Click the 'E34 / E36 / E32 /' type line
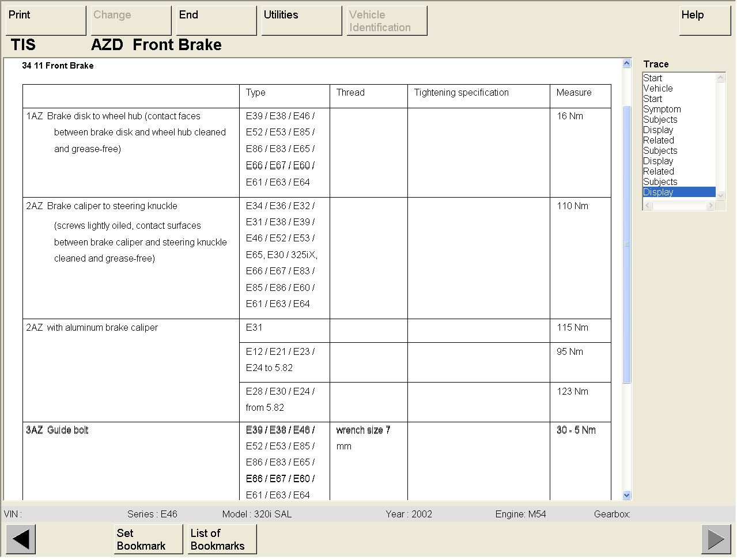This screenshot has width=737, height=560. pyautogui.click(x=281, y=206)
